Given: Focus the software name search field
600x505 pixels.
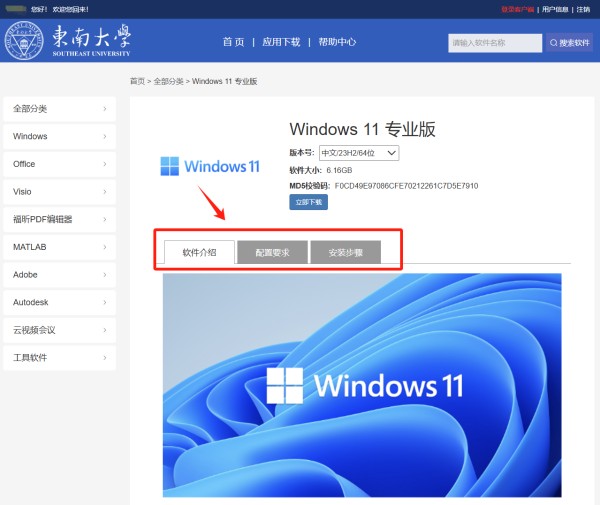Looking at the screenshot, I should pyautogui.click(x=495, y=43).
